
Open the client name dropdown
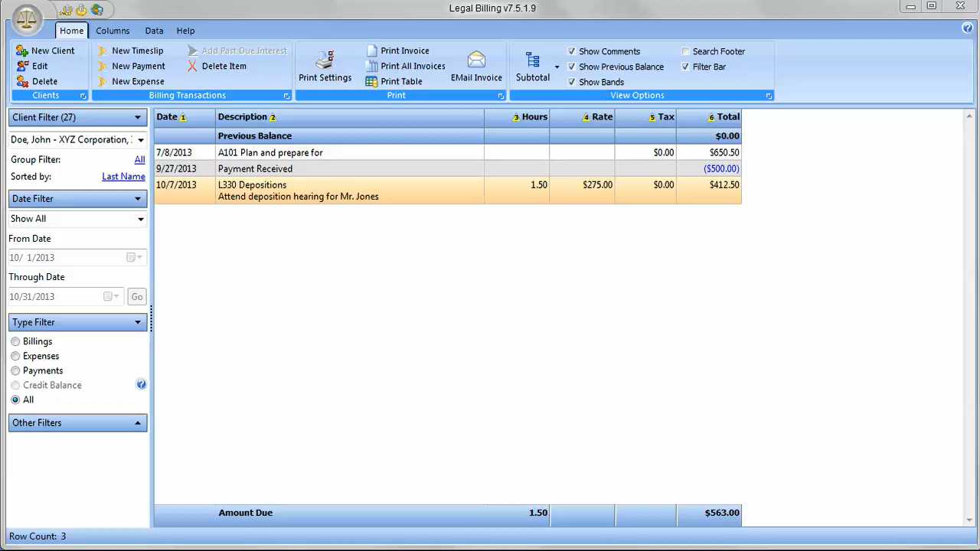point(140,140)
